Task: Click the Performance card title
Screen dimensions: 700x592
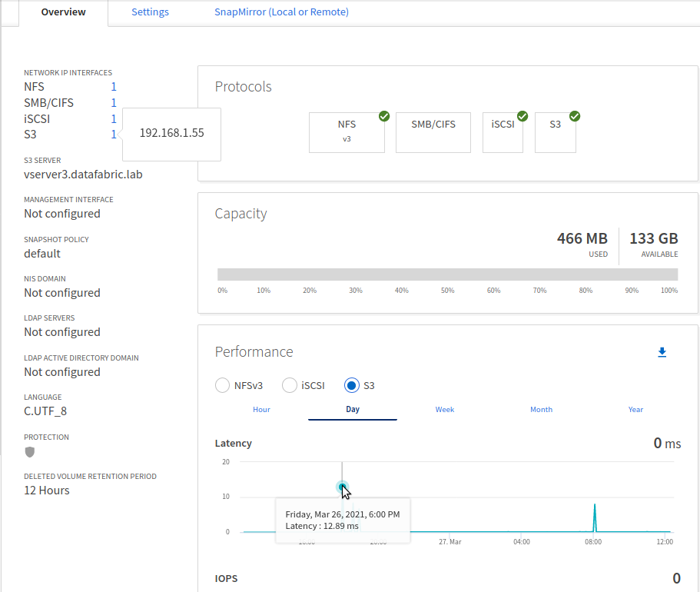Action: click(x=254, y=351)
